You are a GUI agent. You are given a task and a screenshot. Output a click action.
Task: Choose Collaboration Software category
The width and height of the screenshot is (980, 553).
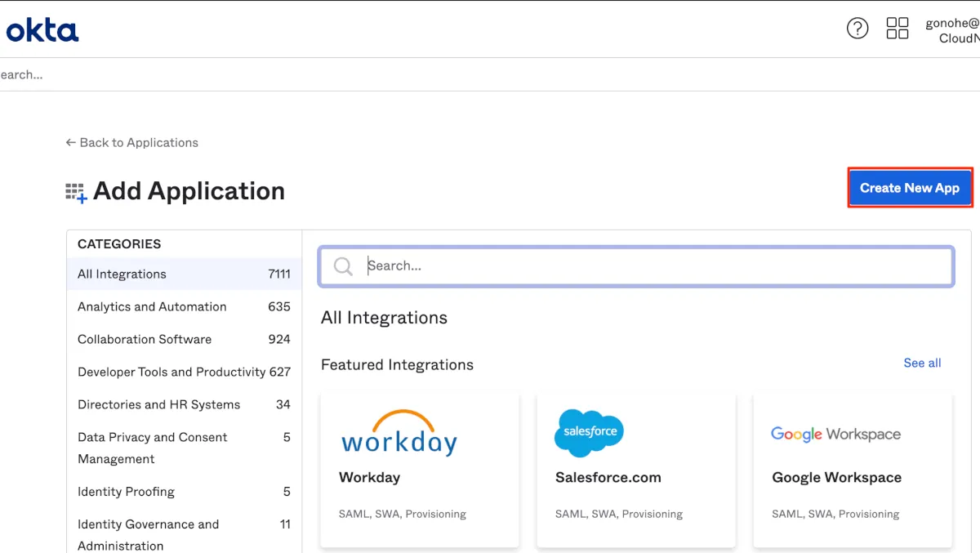click(x=145, y=340)
